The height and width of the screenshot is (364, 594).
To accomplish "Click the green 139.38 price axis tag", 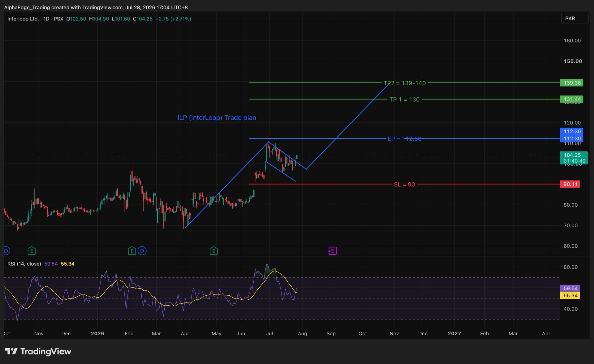I will tap(572, 83).
